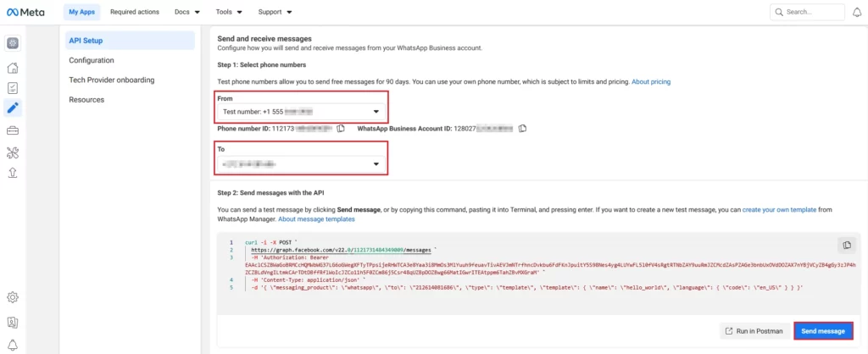Open the settings gear sidebar icon
868x354 pixels.
[13, 297]
